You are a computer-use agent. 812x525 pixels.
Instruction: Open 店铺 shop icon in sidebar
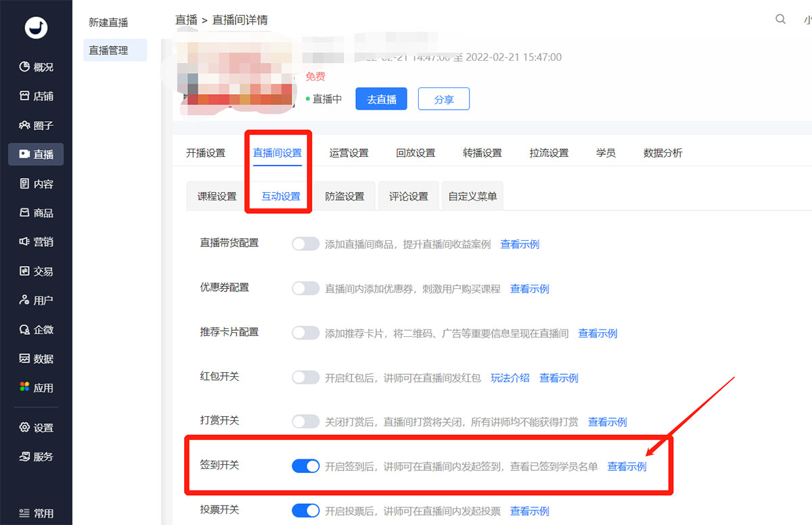click(x=24, y=96)
